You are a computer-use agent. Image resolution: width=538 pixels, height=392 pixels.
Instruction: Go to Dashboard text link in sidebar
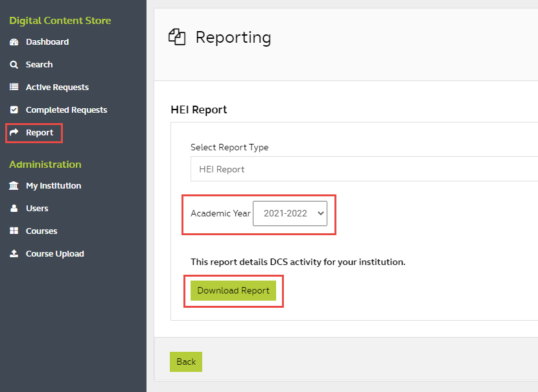click(x=47, y=42)
